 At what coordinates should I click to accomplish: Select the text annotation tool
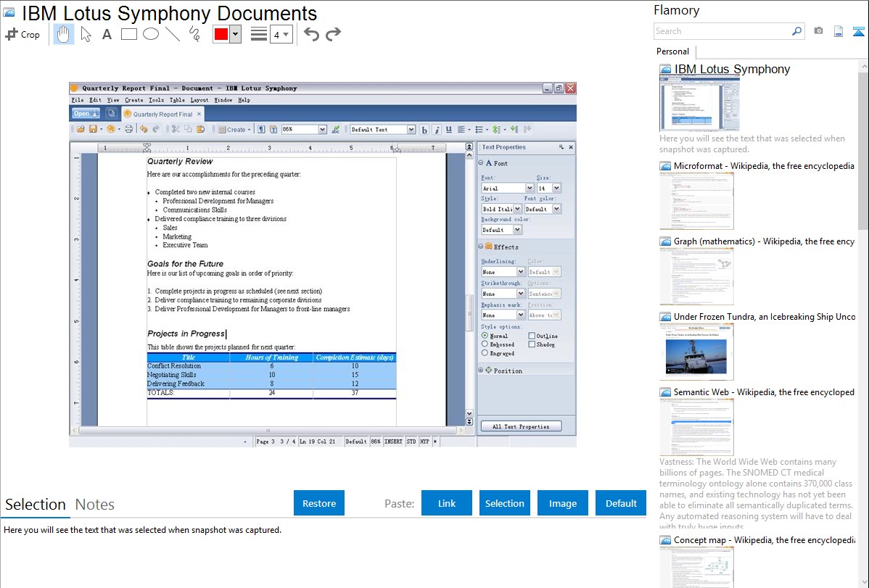107,34
